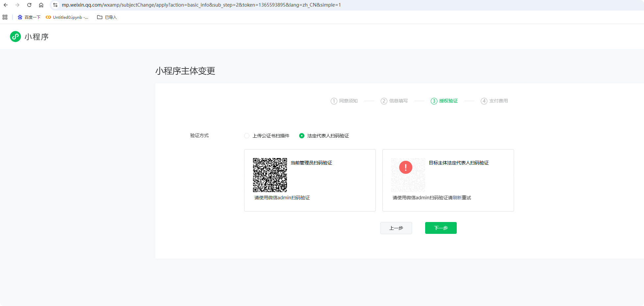Click the 小程序 title text

coord(37,37)
